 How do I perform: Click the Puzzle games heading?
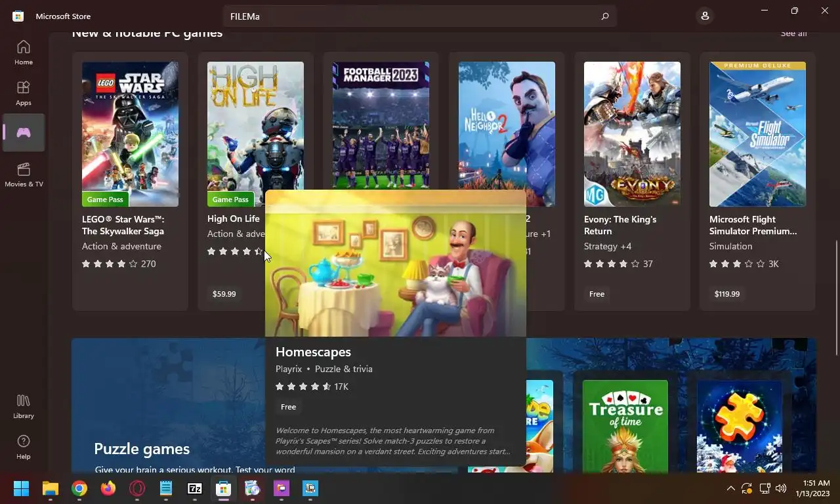(x=142, y=449)
